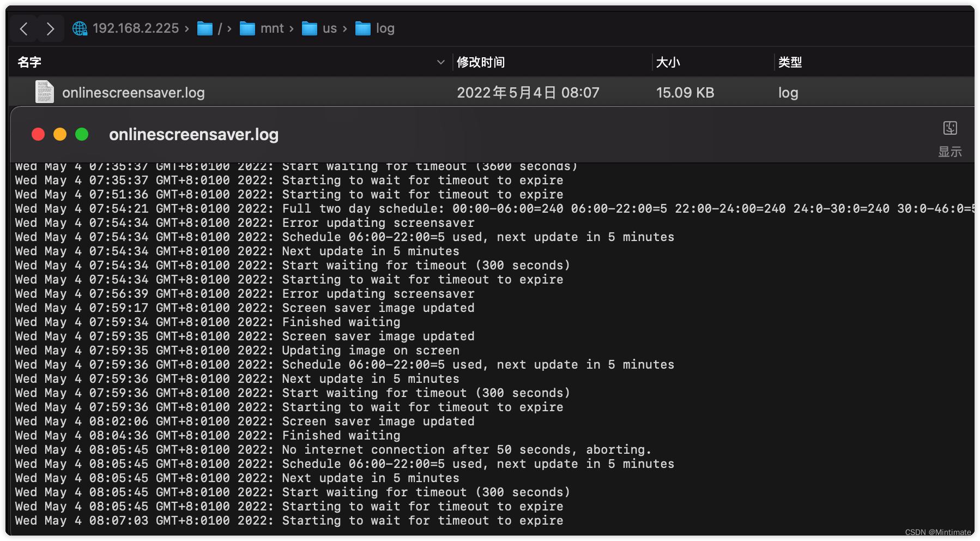
Task: Click the display mode icon above 显示
Action: pos(950,128)
